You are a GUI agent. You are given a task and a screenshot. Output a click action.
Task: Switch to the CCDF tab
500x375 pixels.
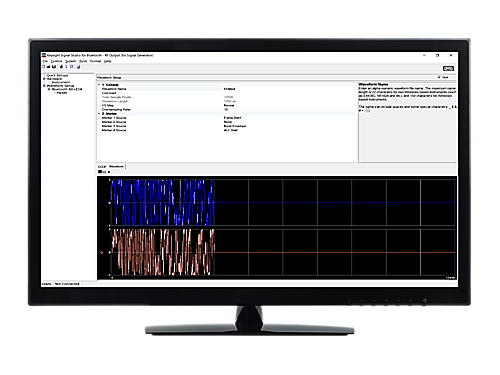tap(102, 166)
